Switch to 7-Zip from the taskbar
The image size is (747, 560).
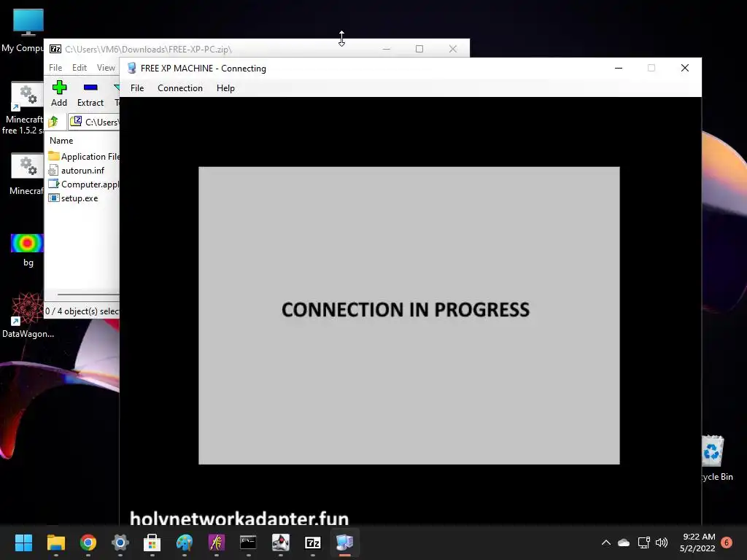312,542
